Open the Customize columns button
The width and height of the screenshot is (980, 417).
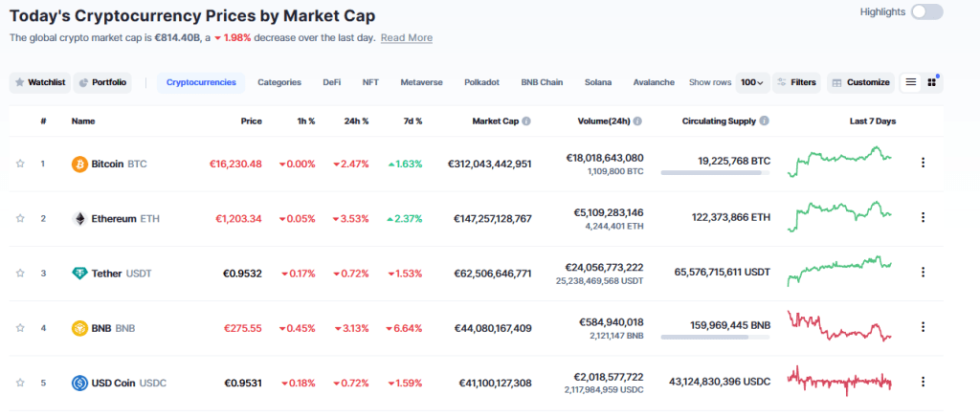tap(860, 82)
